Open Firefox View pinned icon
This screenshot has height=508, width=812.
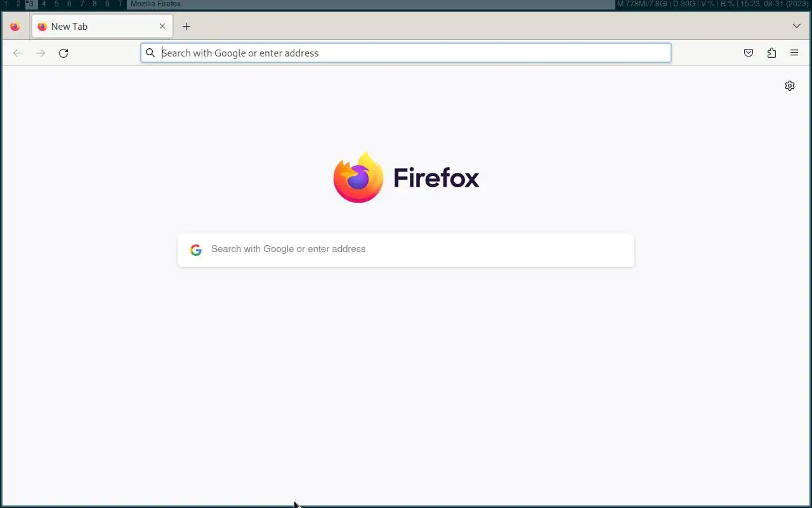tap(15, 27)
